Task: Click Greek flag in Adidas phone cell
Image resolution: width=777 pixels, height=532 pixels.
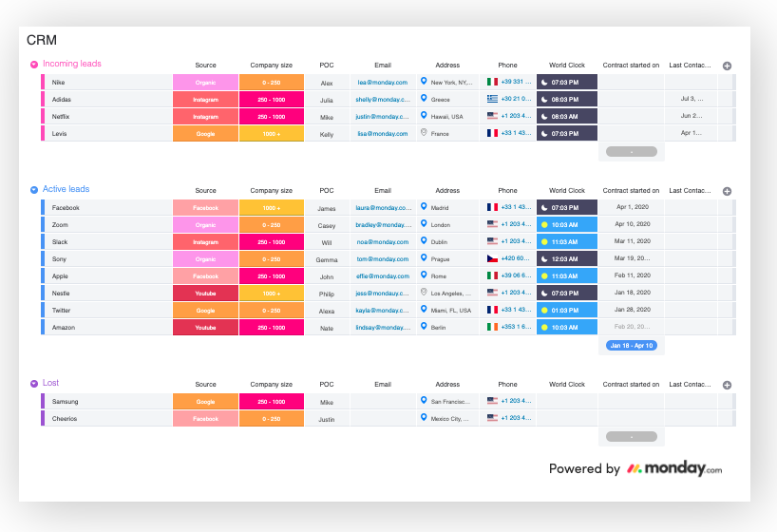Action: pyautogui.click(x=492, y=99)
